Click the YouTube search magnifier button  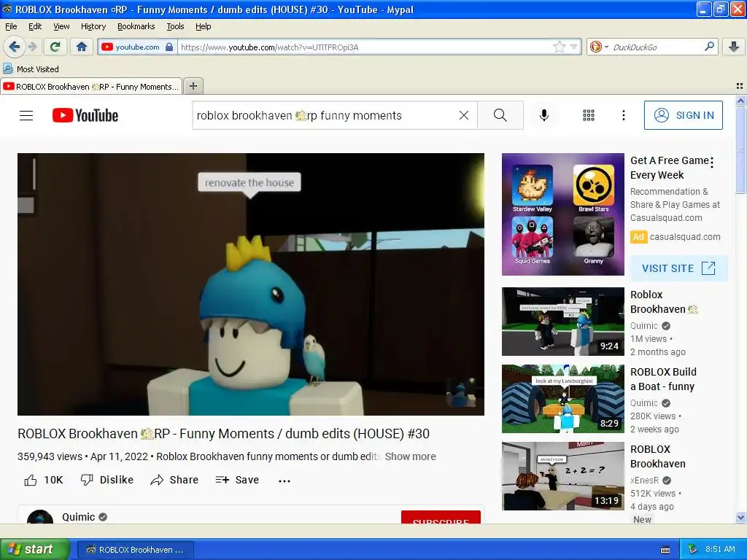coord(500,115)
